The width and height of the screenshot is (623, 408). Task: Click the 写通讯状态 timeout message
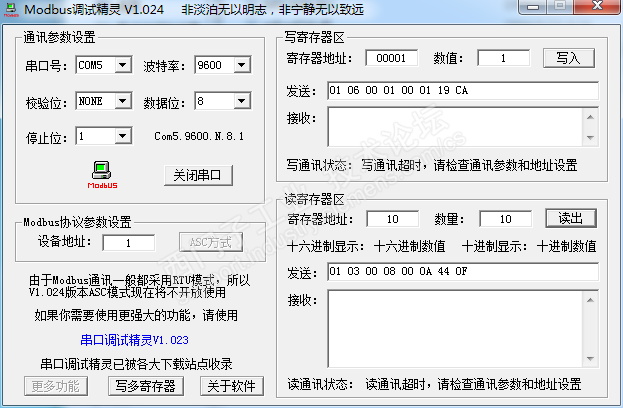[x=469, y=165]
